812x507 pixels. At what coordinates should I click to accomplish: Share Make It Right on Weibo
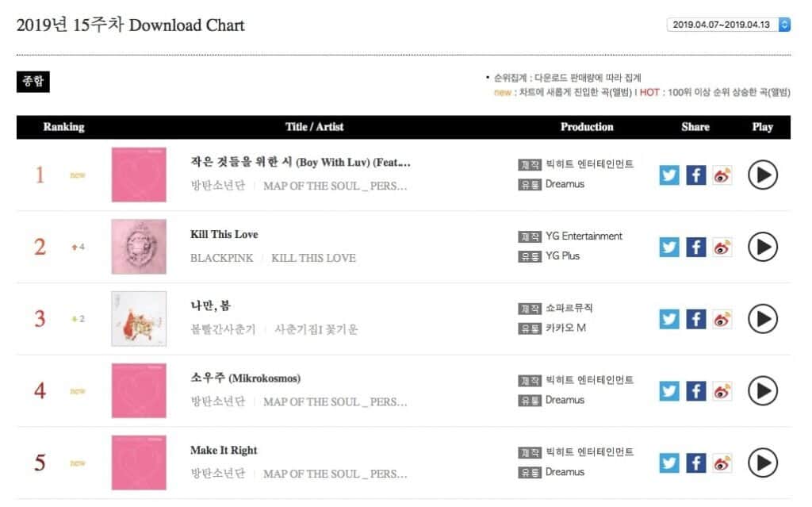point(722,463)
